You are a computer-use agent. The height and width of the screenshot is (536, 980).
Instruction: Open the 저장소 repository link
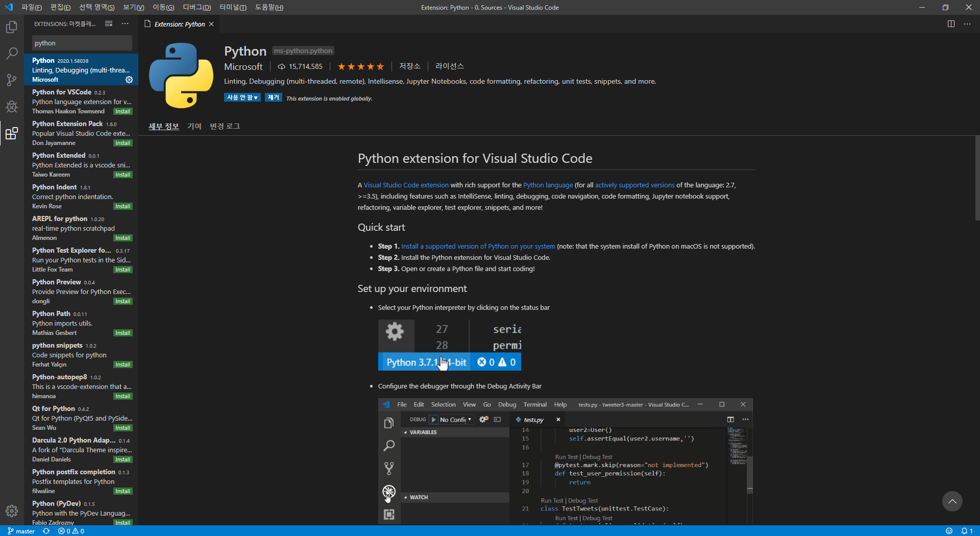point(410,66)
